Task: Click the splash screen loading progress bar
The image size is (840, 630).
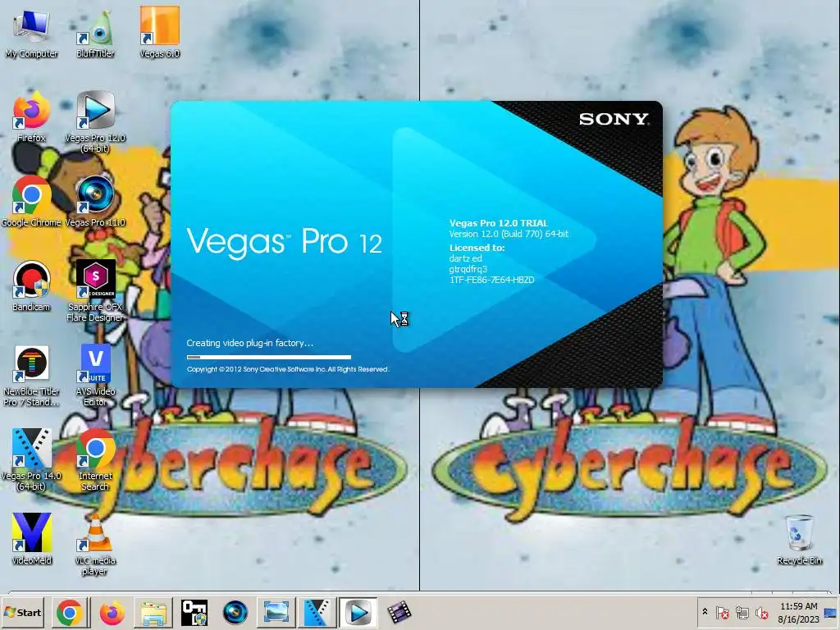Action: [x=269, y=357]
